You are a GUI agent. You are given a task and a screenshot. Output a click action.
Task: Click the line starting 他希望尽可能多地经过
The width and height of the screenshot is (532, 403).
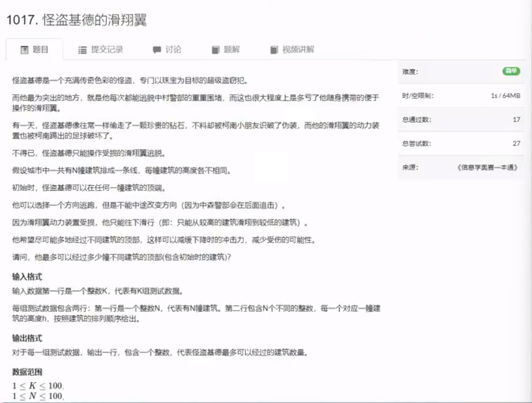164,240
